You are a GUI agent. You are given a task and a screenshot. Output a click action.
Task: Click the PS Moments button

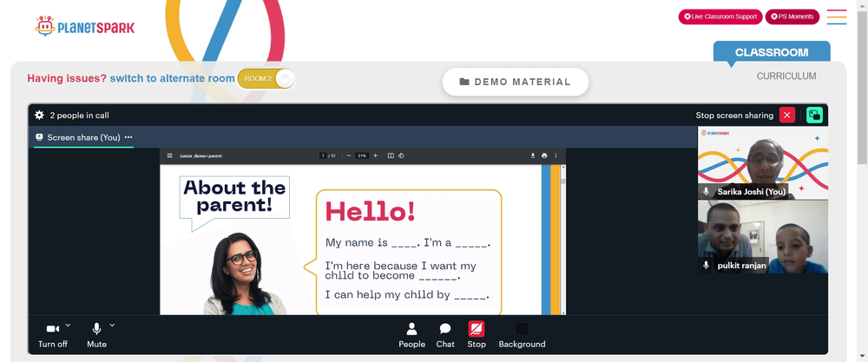[x=792, y=16]
